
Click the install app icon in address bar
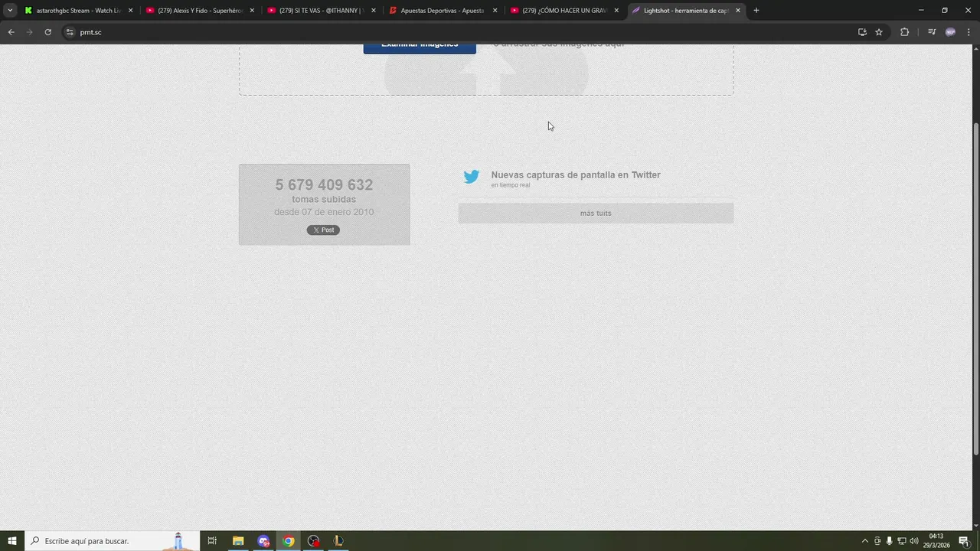(x=862, y=32)
